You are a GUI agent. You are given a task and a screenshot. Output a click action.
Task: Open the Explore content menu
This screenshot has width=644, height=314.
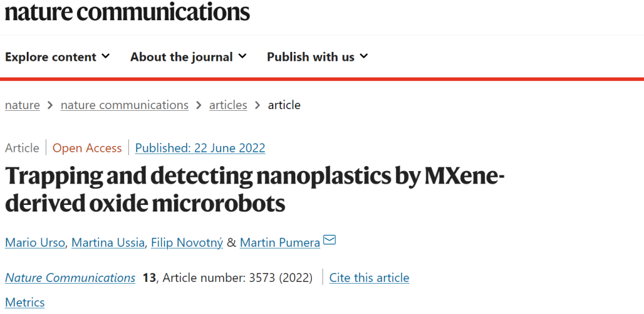(x=57, y=57)
